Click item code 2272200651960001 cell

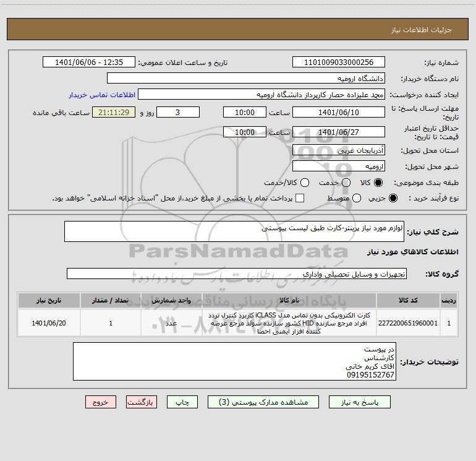(408, 323)
